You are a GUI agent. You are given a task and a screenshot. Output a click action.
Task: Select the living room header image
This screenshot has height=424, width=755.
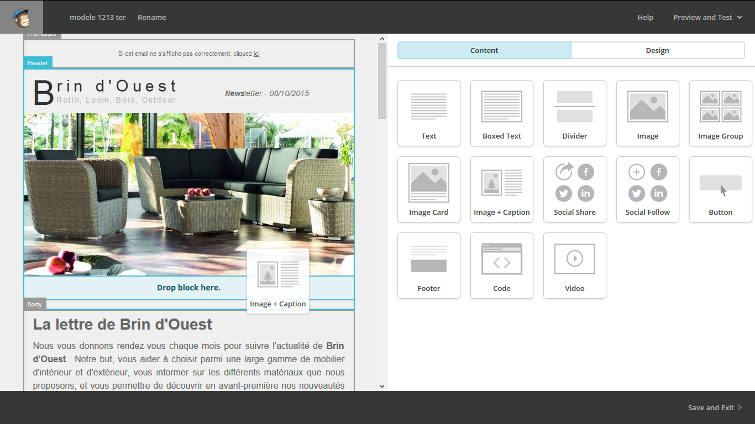[189, 194]
